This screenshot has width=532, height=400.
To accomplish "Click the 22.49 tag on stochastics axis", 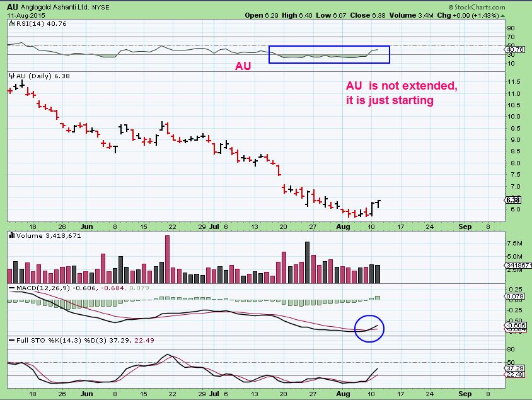I will pos(515,375).
